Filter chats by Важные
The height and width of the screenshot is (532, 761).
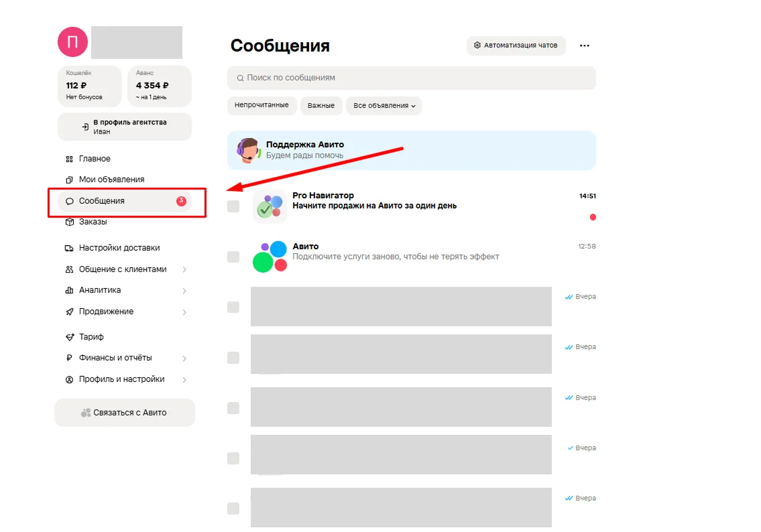pos(320,106)
